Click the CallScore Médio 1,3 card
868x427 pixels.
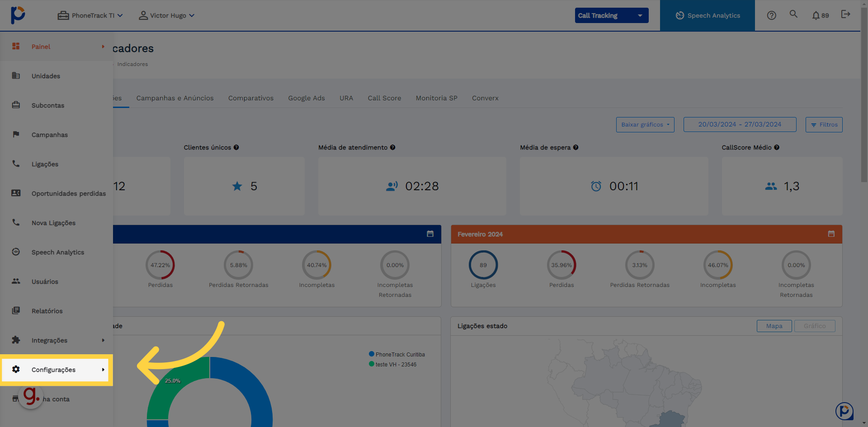(x=782, y=186)
